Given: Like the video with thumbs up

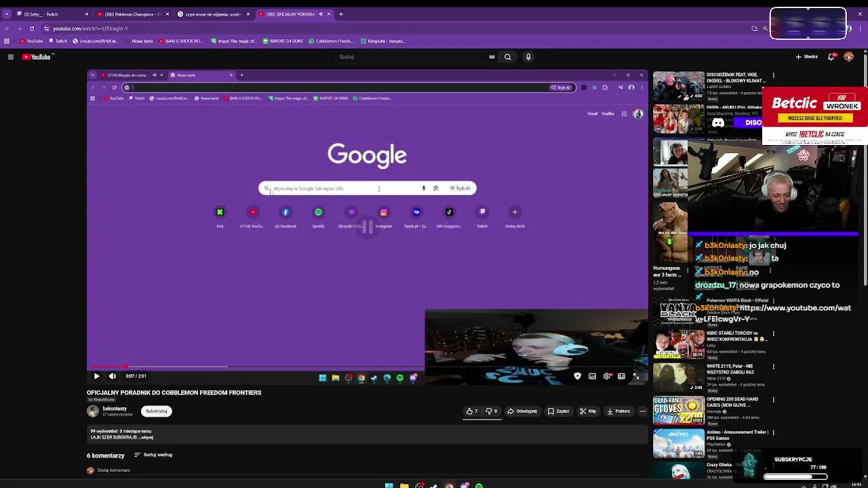Looking at the screenshot, I should coord(472,411).
